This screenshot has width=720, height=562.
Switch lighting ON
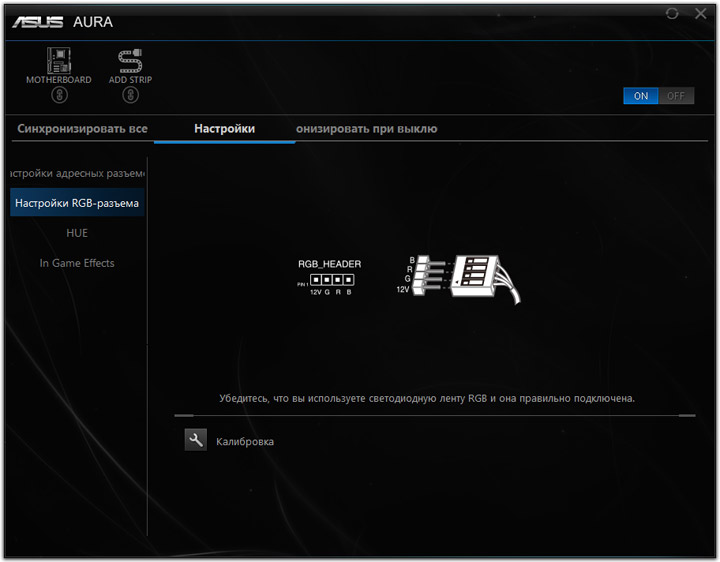tap(641, 96)
